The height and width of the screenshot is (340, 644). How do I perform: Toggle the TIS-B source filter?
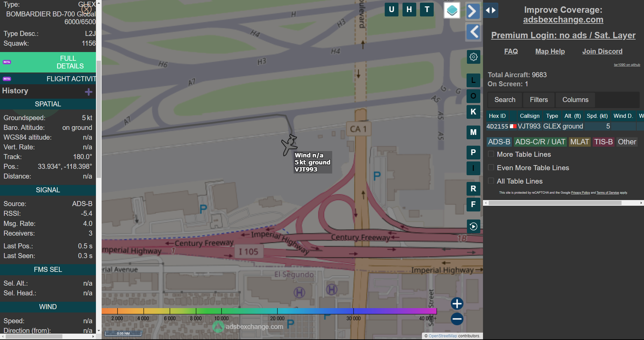point(603,142)
